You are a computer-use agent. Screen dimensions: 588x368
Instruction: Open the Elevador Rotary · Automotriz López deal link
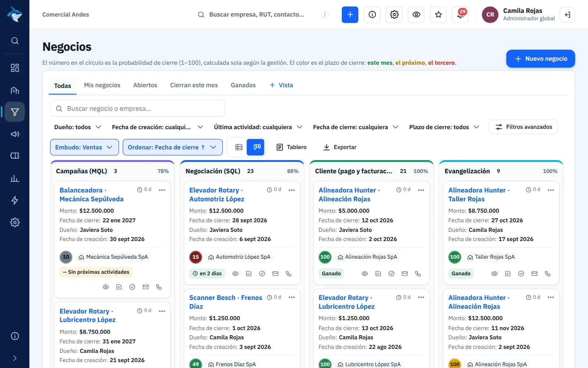tap(217, 194)
